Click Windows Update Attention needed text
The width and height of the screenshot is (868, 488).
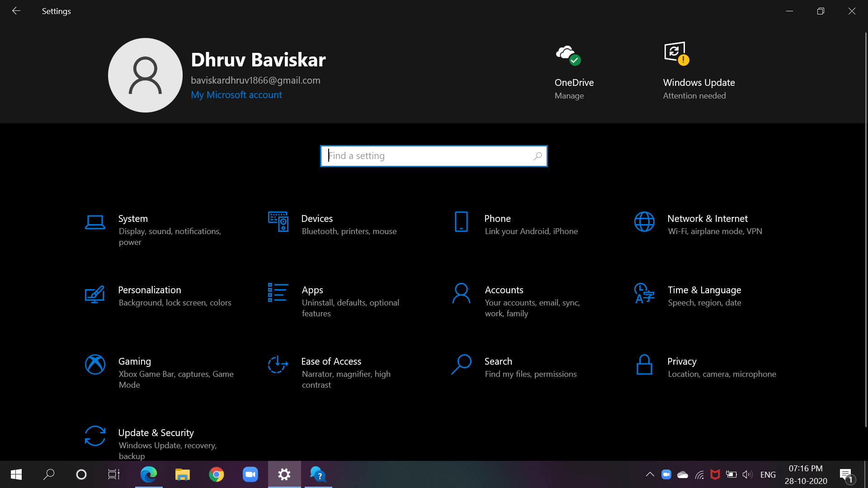pyautogui.click(x=694, y=95)
